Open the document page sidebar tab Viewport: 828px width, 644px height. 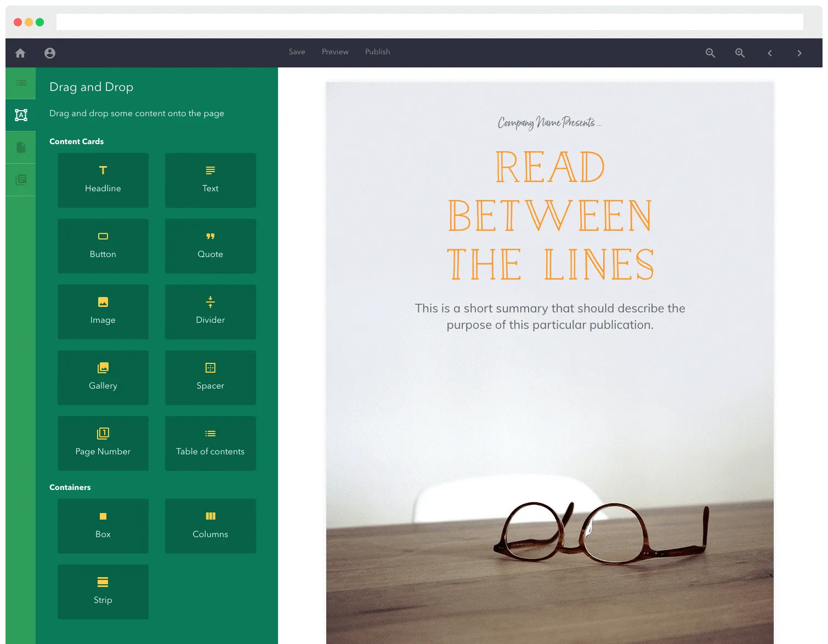[x=21, y=147]
